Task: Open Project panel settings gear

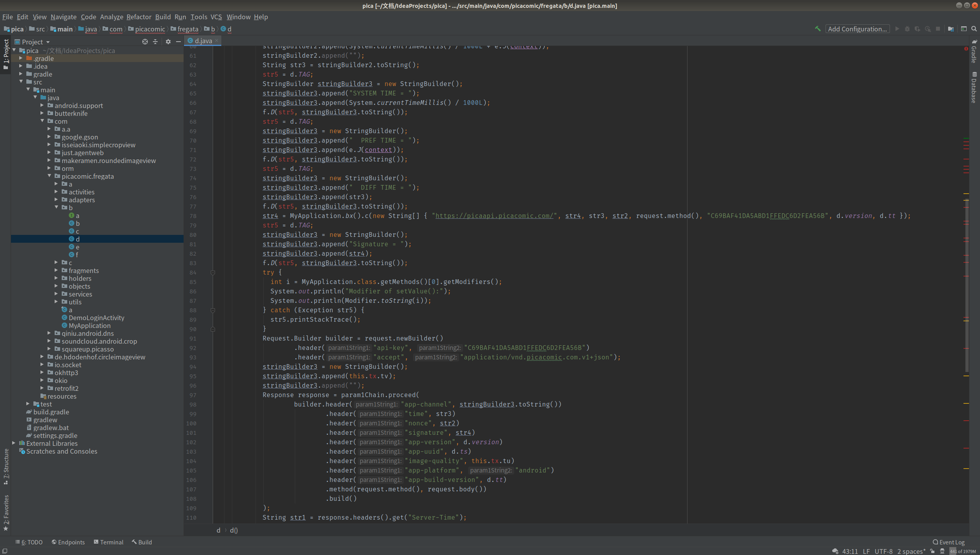Action: pyautogui.click(x=168, y=42)
